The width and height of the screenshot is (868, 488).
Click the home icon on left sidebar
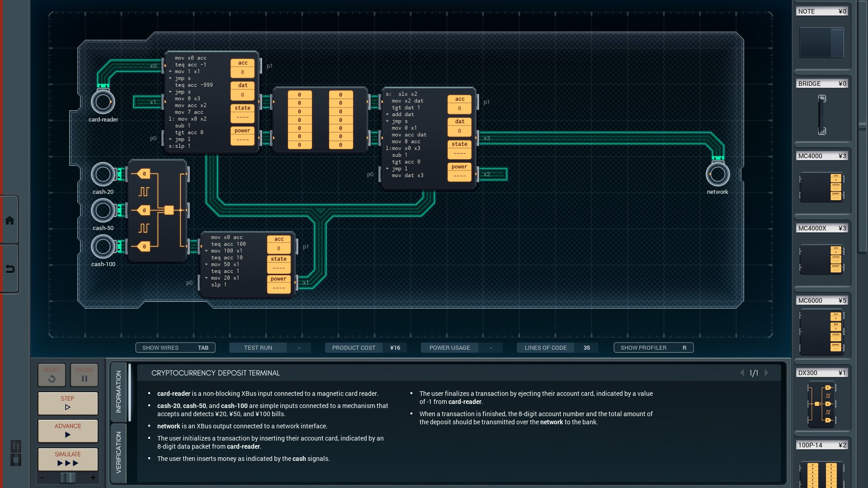click(9, 221)
